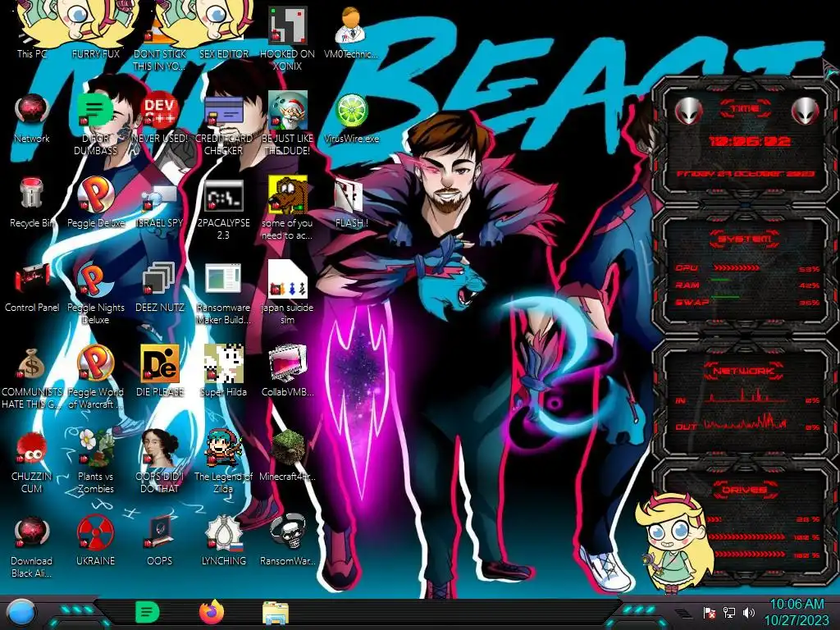Click the SWAP usage bar in SYSTEM widget
Screen dimensions: 840x630
725,296
